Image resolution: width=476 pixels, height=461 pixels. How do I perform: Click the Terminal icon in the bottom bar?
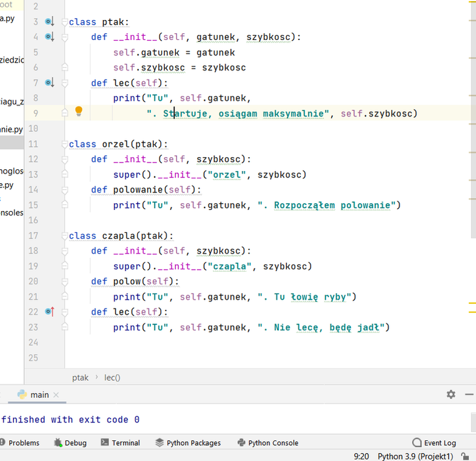(105, 442)
